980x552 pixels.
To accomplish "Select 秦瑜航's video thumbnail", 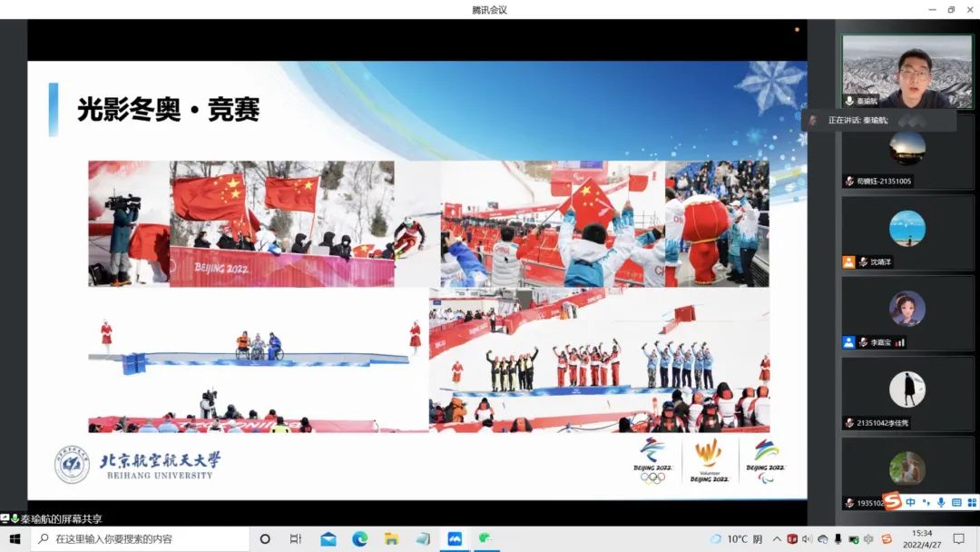I will [906, 72].
